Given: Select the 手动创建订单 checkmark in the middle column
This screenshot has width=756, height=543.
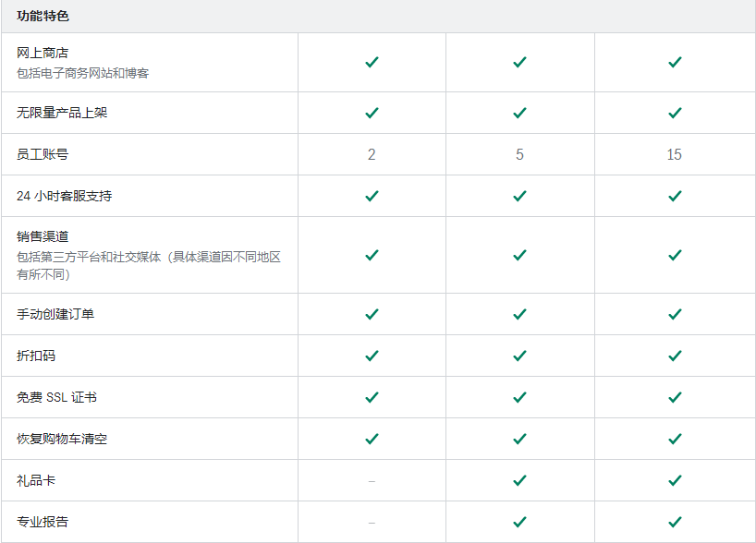Looking at the screenshot, I should 521,314.
